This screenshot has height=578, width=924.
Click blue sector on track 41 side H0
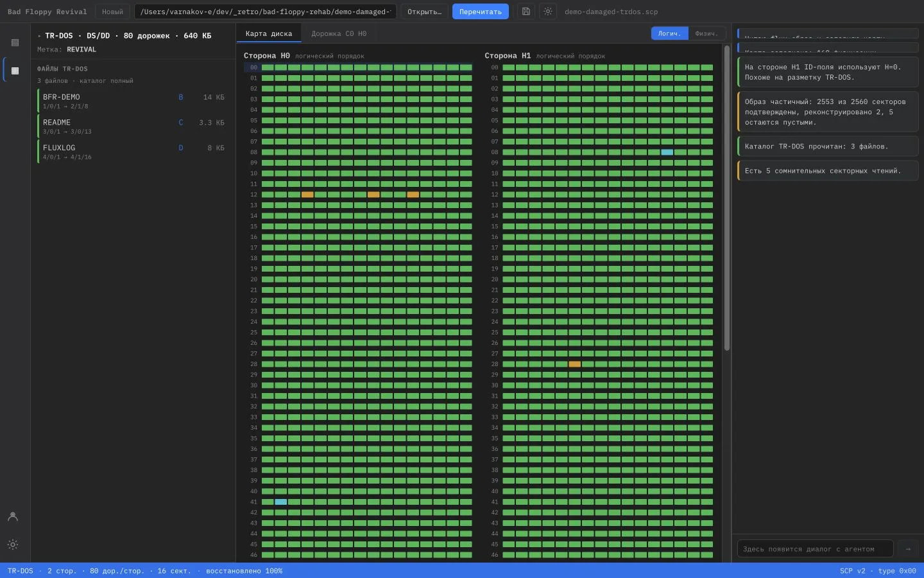(x=281, y=502)
